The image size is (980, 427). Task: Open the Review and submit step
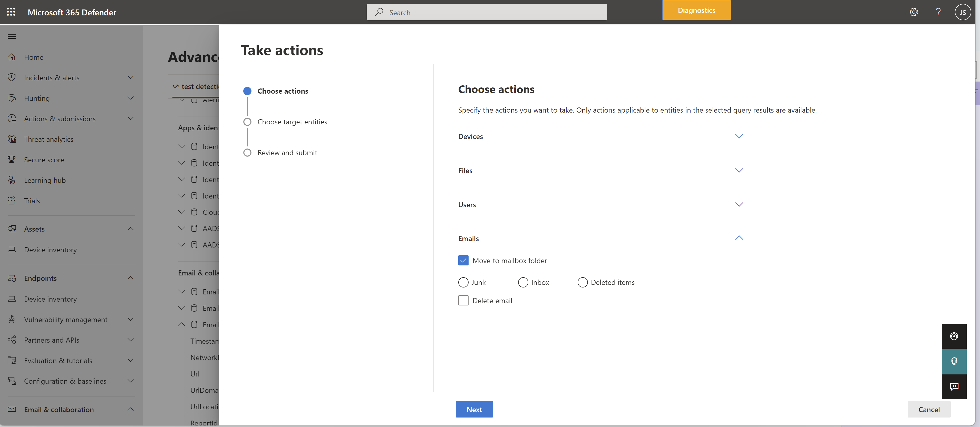pyautogui.click(x=287, y=152)
